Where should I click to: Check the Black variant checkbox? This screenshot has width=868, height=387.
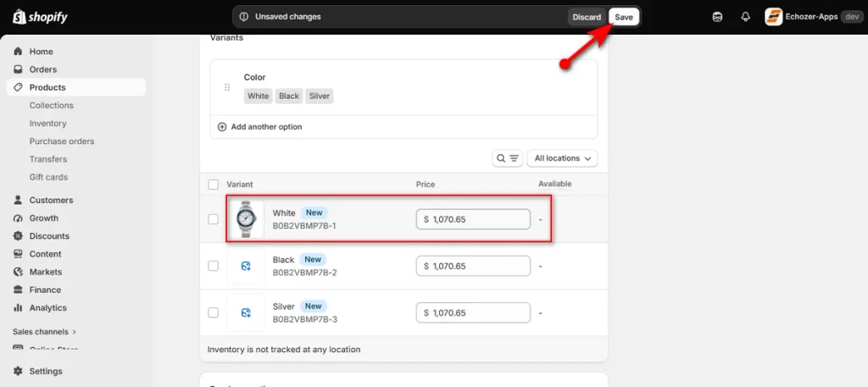pyautogui.click(x=213, y=266)
